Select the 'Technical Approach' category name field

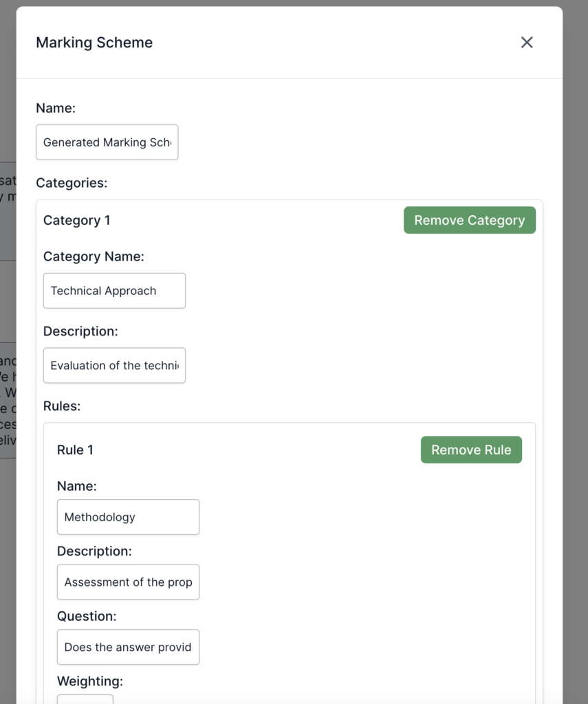pyautogui.click(x=114, y=291)
